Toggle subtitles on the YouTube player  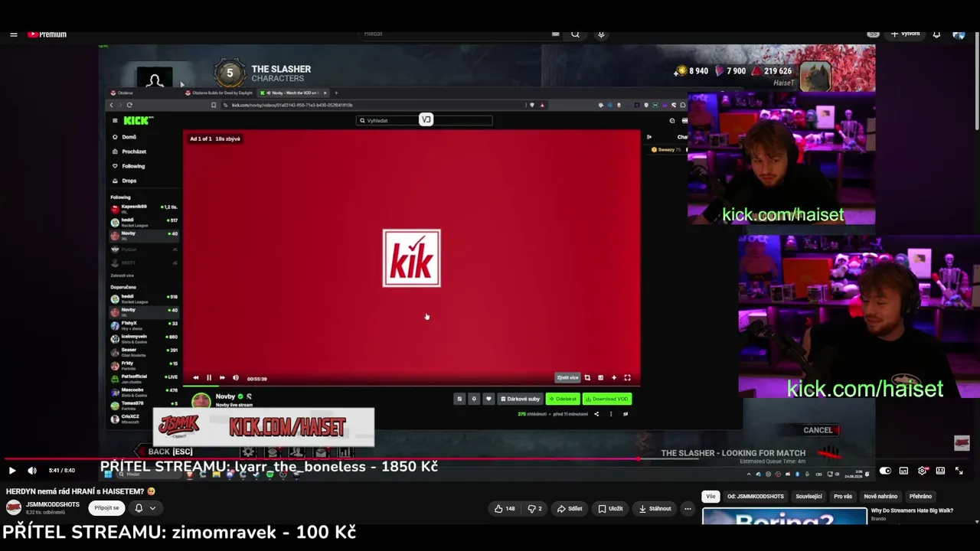coord(903,471)
